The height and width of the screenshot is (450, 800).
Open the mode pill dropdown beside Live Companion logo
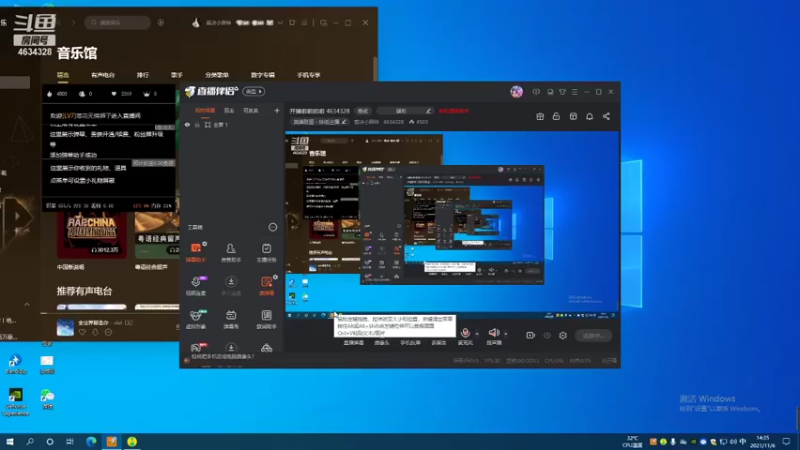254,91
